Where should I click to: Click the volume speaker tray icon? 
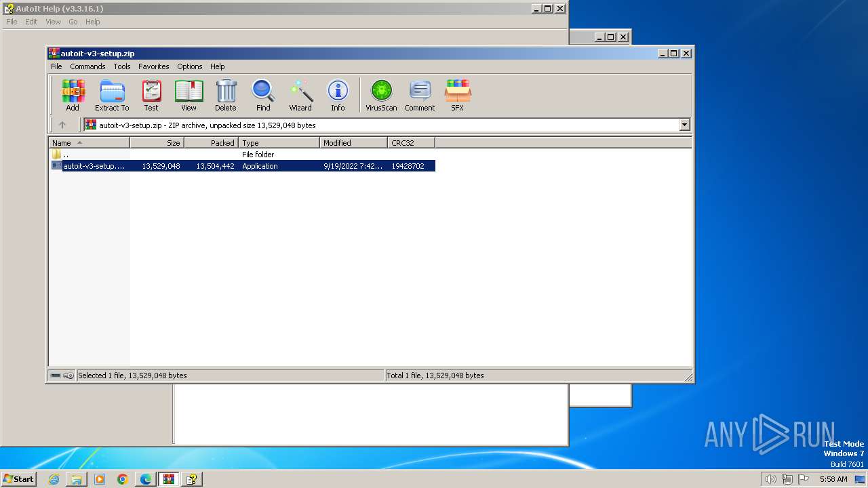(x=770, y=479)
